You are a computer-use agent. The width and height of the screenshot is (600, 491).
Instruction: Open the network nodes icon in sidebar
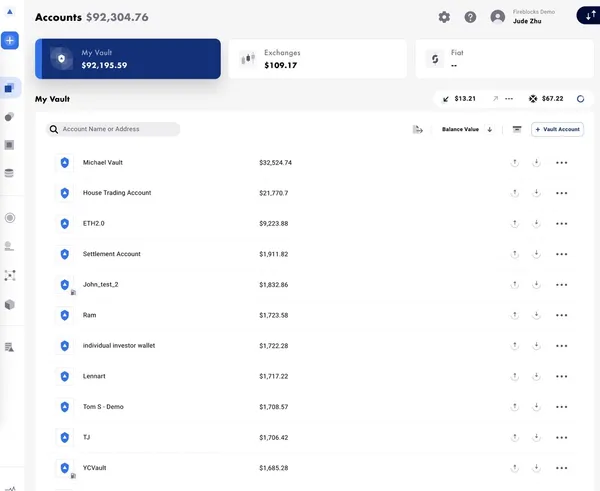(10, 275)
